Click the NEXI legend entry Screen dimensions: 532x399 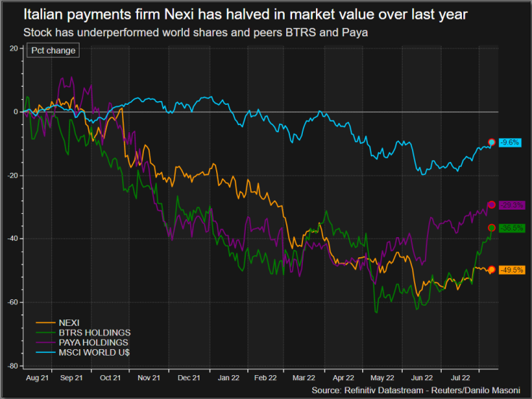click(x=58, y=322)
